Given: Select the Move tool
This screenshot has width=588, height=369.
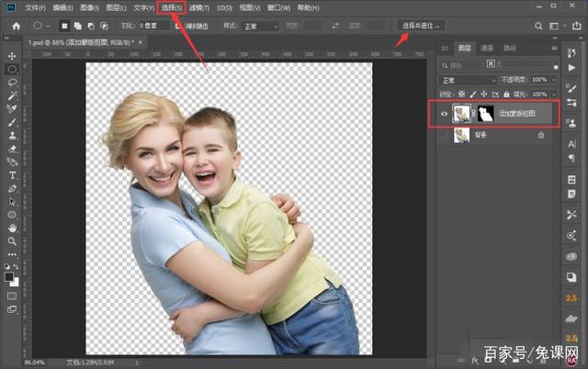Looking at the screenshot, I should 12,56.
